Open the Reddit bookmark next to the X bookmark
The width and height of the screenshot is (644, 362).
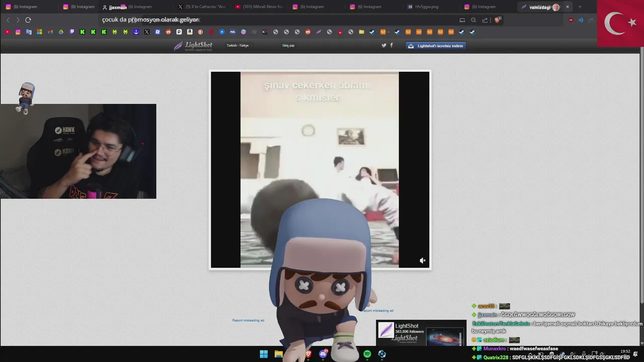(x=168, y=32)
